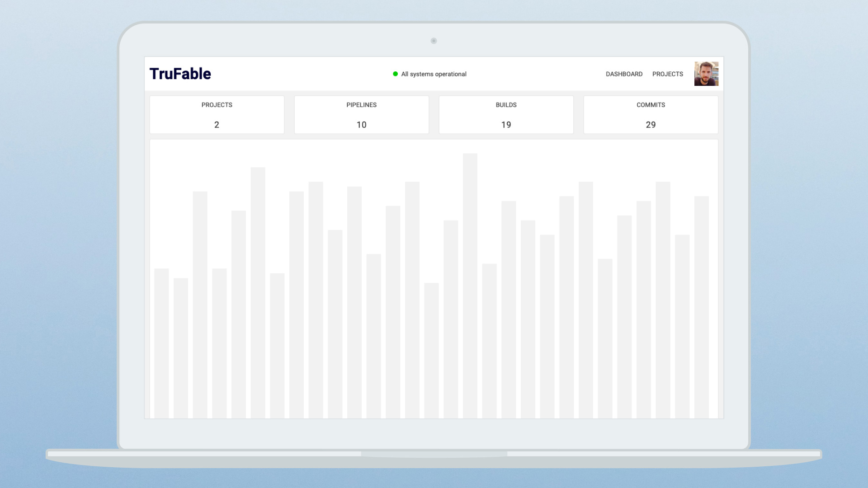Viewport: 868px width, 488px height.
Task: Click the user profile avatar photo
Action: coord(706,74)
